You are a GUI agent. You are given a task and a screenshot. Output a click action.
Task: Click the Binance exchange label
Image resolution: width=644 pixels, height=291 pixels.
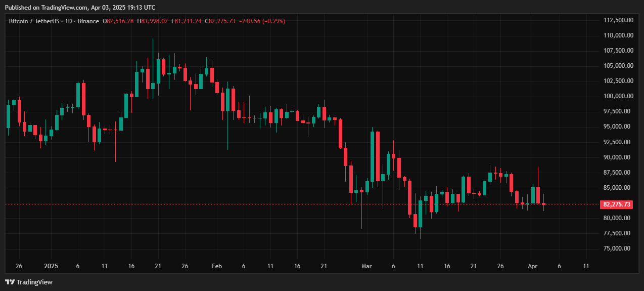87,21
